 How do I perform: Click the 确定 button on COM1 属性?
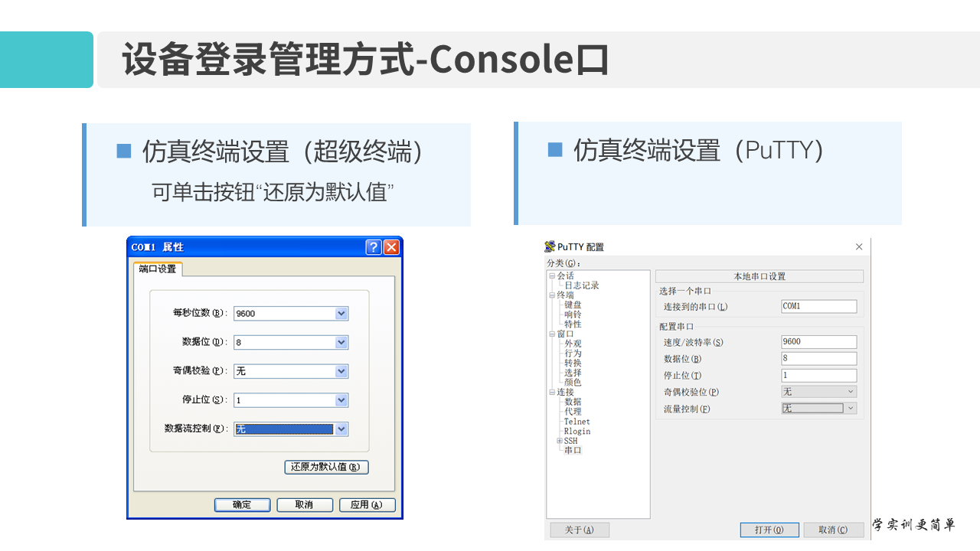click(x=242, y=504)
